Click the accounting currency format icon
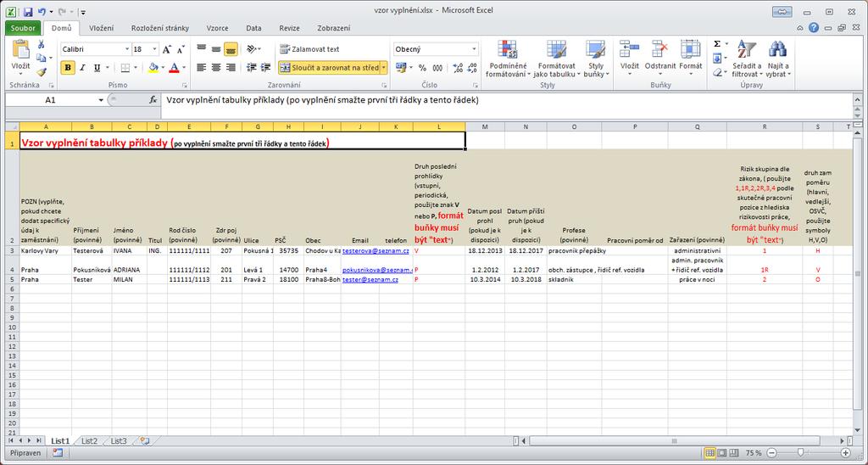Screen dimensions: 868x465 (401, 68)
